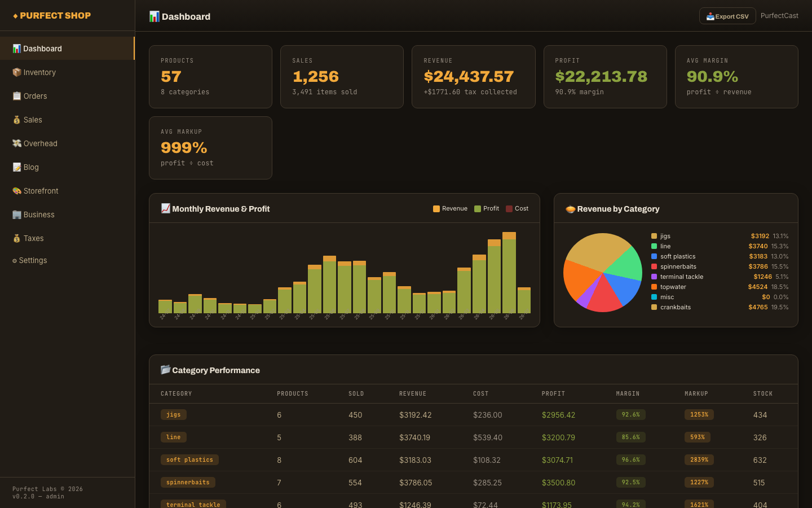Screen dimensions: 812x508
Task: Click the Orders clipboard icon
Action: (17, 96)
